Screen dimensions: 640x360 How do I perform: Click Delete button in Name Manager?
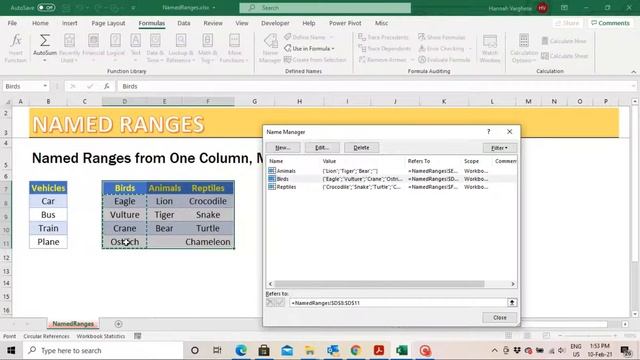361,148
